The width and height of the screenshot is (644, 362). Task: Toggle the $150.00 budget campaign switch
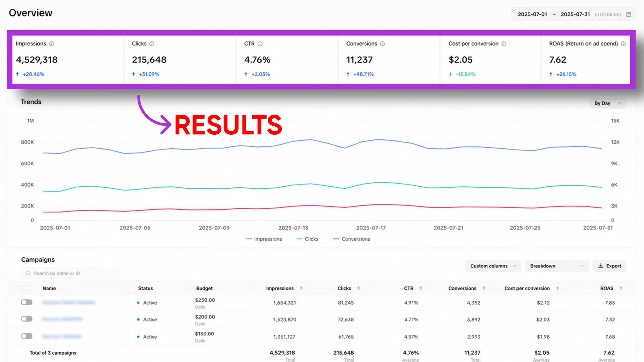point(27,336)
